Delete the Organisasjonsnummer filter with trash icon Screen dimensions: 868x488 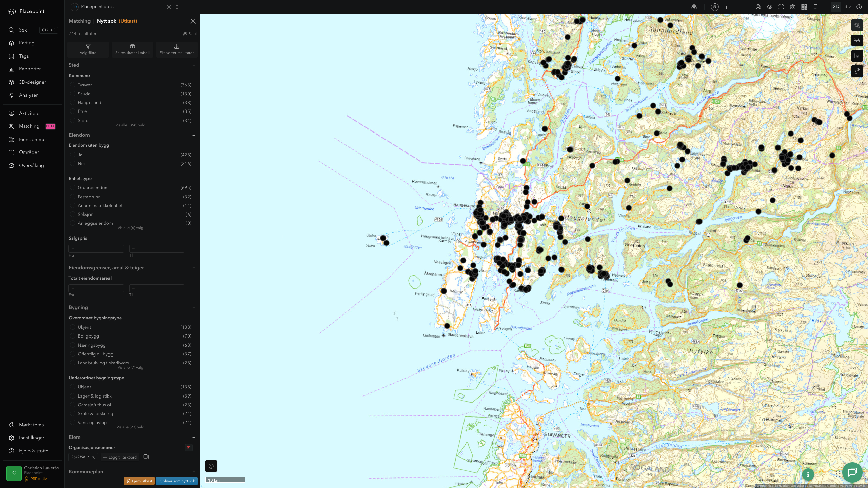click(189, 447)
